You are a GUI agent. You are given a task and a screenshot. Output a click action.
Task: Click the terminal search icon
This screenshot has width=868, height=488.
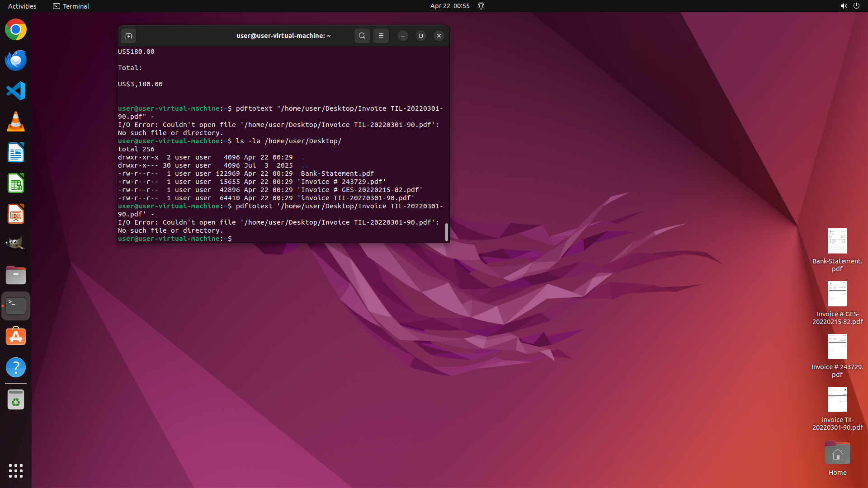pyautogui.click(x=362, y=36)
